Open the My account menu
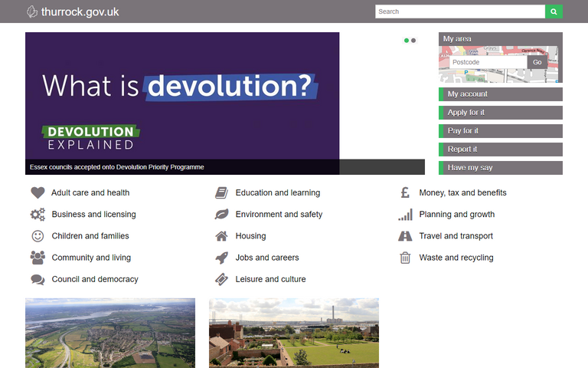Image resolution: width=588 pixels, height=368 pixels. (x=501, y=94)
